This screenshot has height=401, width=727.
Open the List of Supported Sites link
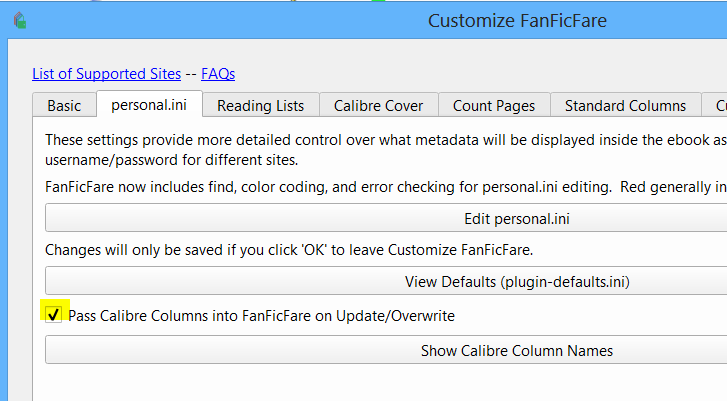(x=106, y=73)
